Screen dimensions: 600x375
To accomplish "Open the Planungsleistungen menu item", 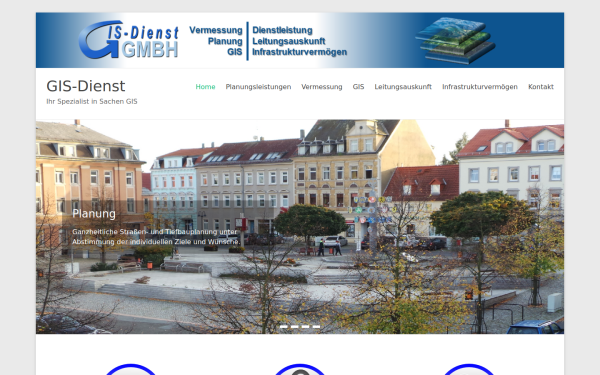I will tap(258, 87).
